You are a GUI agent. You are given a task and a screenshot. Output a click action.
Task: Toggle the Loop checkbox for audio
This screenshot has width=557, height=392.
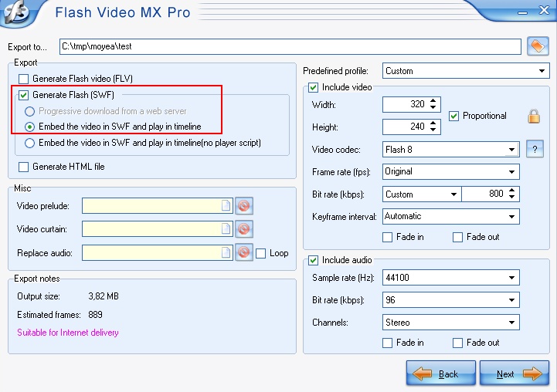click(261, 253)
